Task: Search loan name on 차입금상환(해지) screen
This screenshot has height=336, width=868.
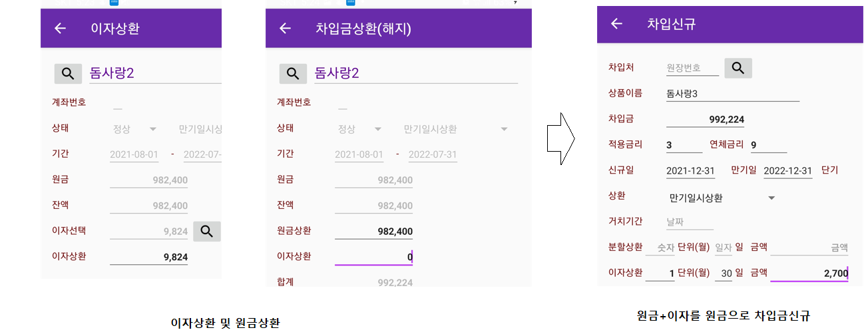Action: [x=293, y=73]
